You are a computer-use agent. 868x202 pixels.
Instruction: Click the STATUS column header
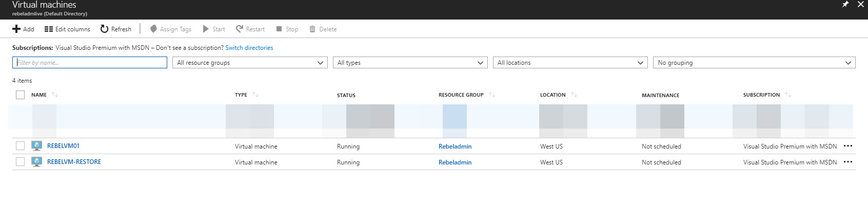click(x=346, y=96)
